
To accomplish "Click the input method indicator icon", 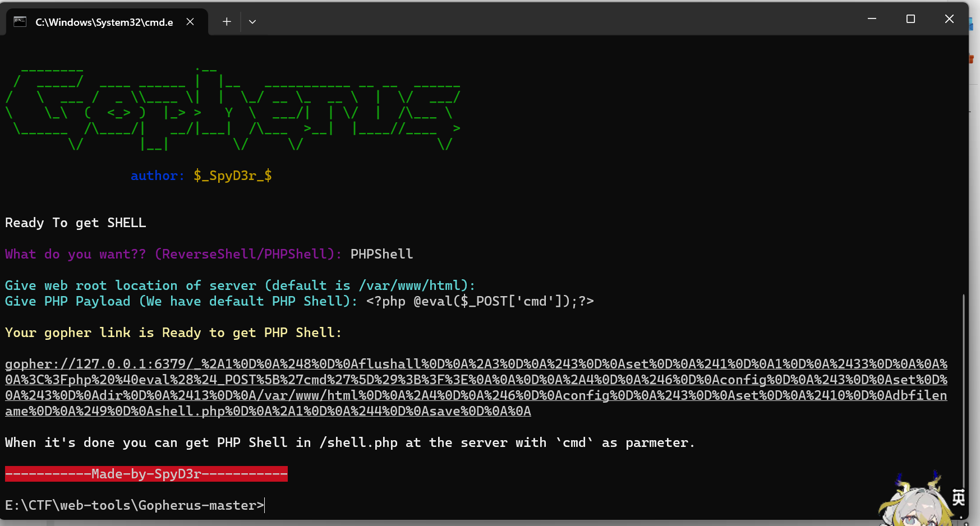I will (x=959, y=497).
